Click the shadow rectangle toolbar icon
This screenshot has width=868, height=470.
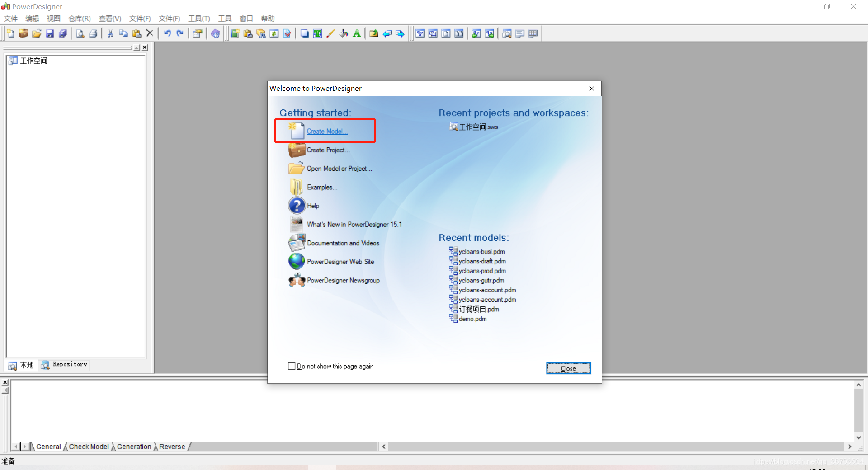305,33
